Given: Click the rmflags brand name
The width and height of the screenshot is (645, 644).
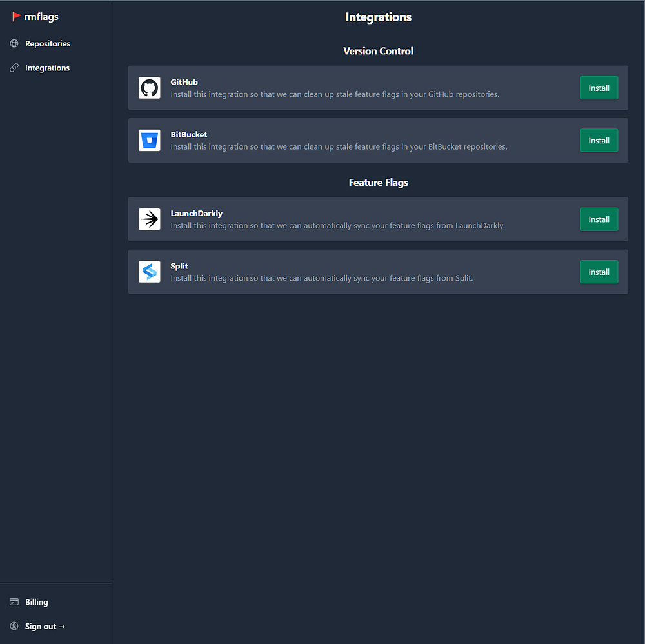Looking at the screenshot, I should 41,17.
